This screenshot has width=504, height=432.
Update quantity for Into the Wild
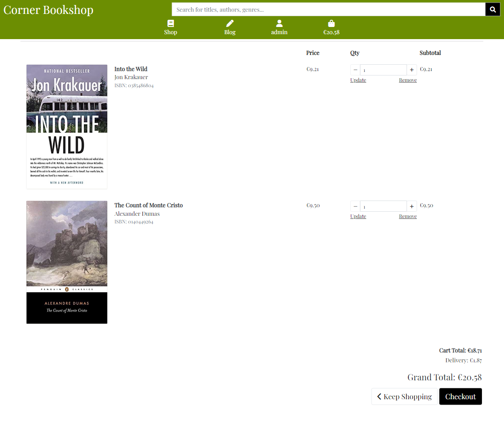pyautogui.click(x=358, y=80)
